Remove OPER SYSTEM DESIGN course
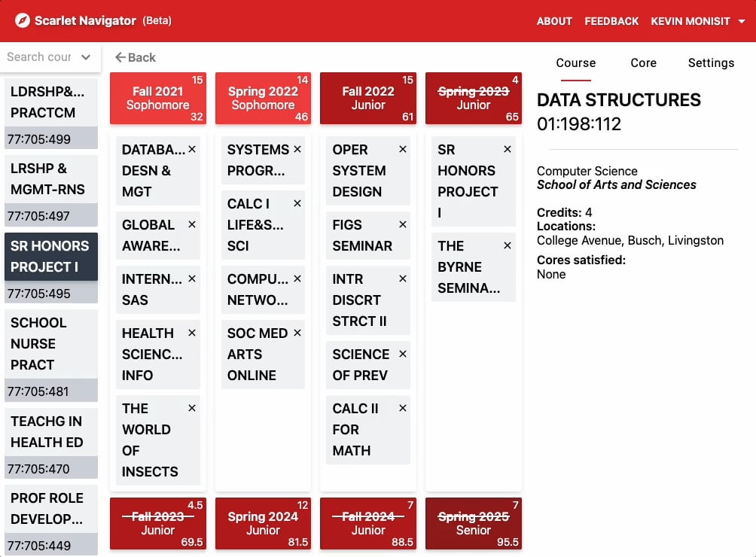Image resolution: width=756 pixels, height=557 pixels. 403,149
